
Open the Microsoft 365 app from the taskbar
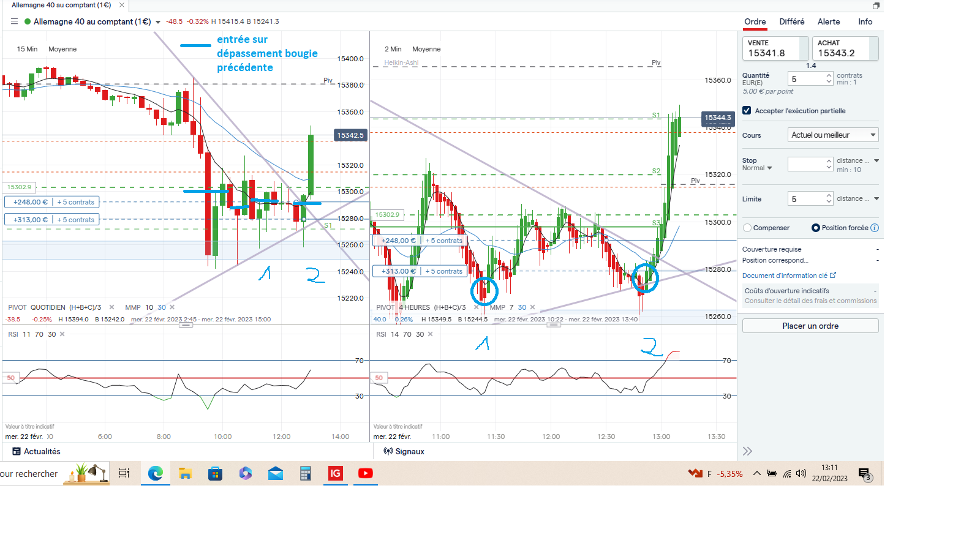pos(245,473)
